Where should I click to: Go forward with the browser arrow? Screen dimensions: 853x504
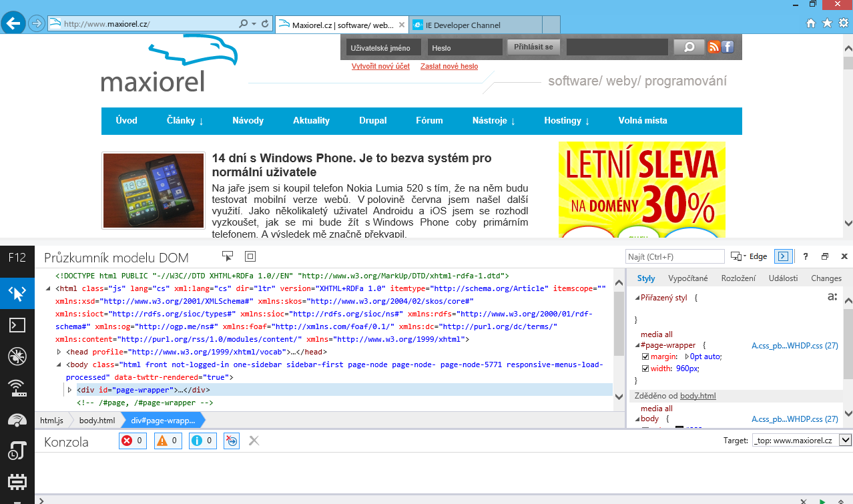[37, 23]
